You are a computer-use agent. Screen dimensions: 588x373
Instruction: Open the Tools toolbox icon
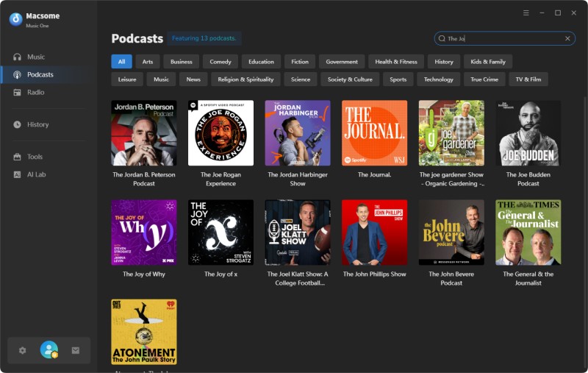point(17,157)
